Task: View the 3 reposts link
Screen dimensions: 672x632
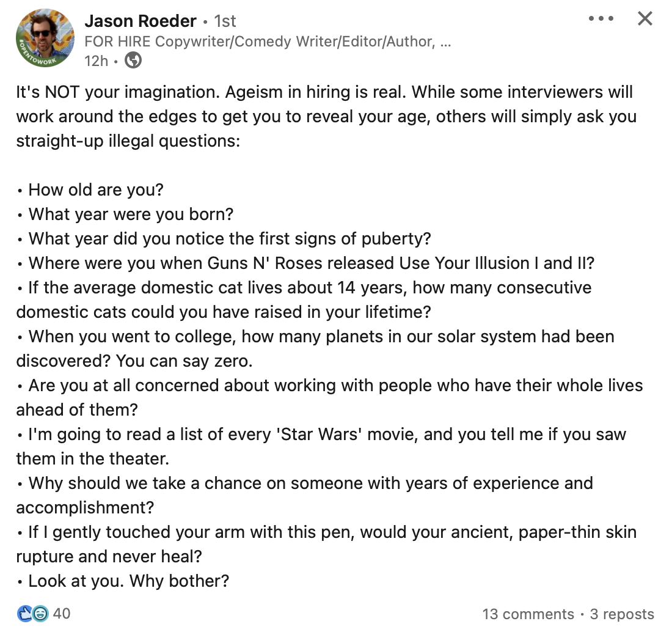Action: tap(621, 614)
